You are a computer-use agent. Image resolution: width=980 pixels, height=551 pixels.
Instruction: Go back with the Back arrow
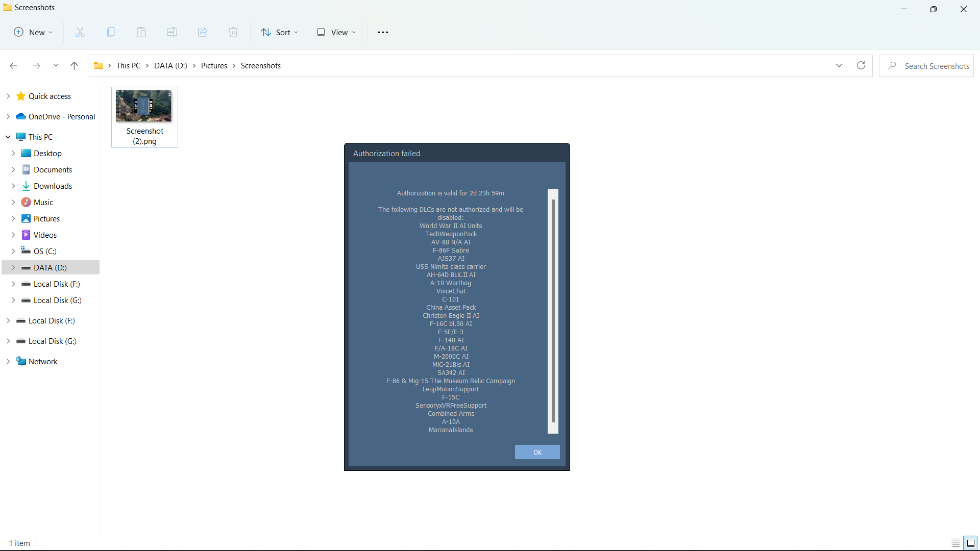[13, 66]
